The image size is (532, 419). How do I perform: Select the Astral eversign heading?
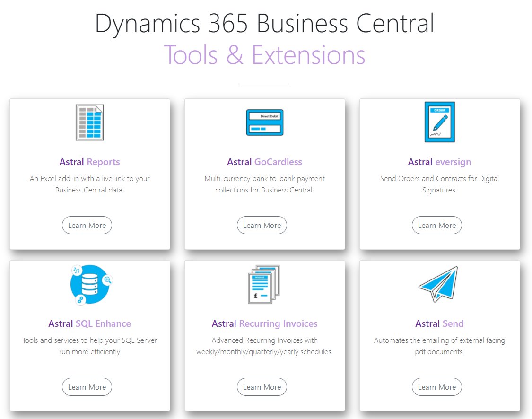tap(439, 162)
